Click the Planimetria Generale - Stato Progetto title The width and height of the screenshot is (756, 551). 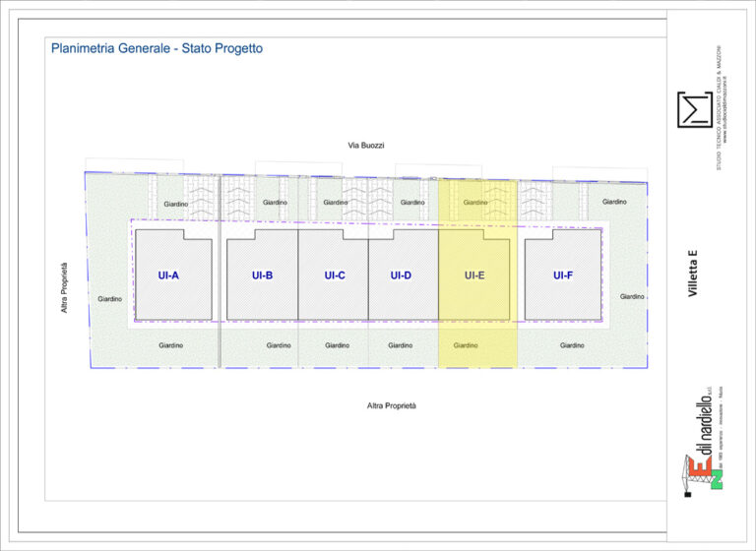click(157, 48)
